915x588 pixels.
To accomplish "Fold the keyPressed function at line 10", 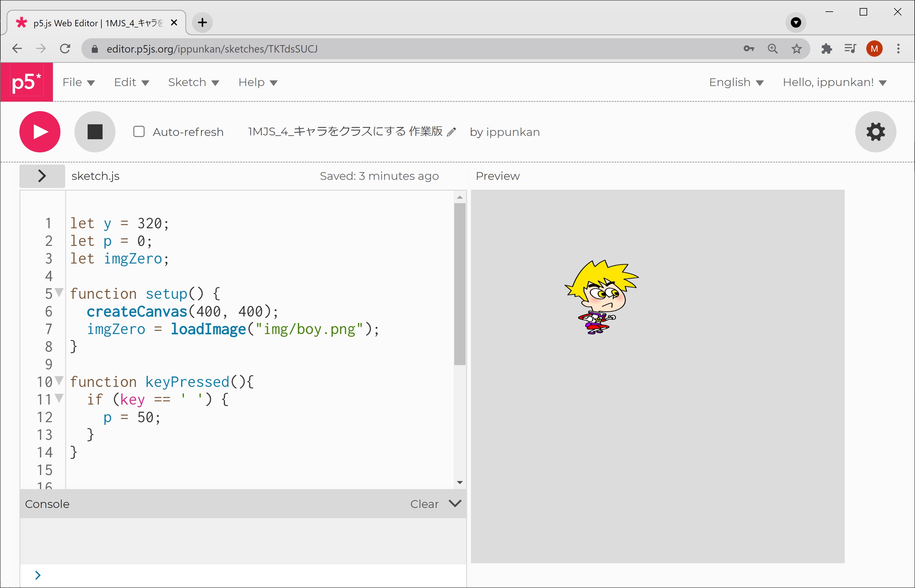I will click(59, 381).
